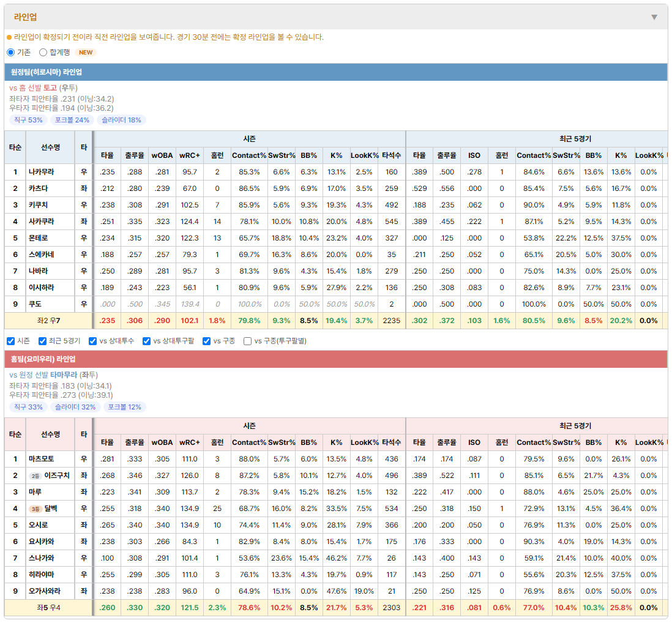Collapse the 라인업 panel with the triangle arrow

(654, 17)
